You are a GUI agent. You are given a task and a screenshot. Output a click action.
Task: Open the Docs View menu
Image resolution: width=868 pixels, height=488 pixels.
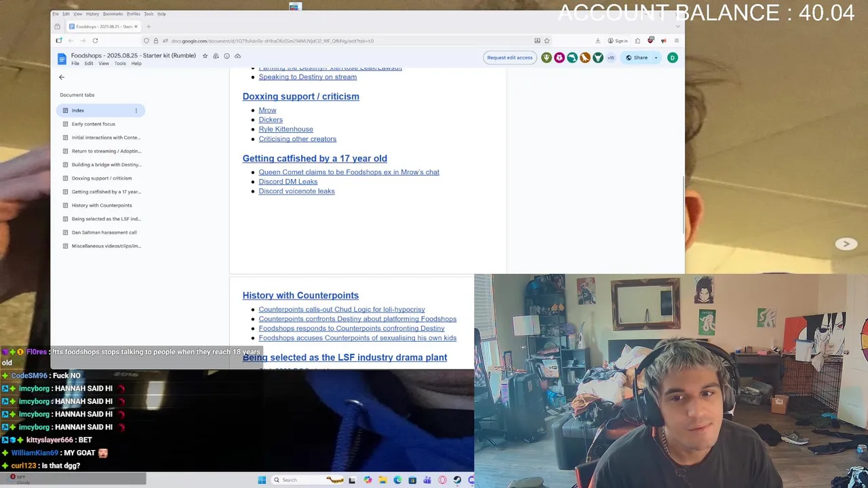pos(104,64)
